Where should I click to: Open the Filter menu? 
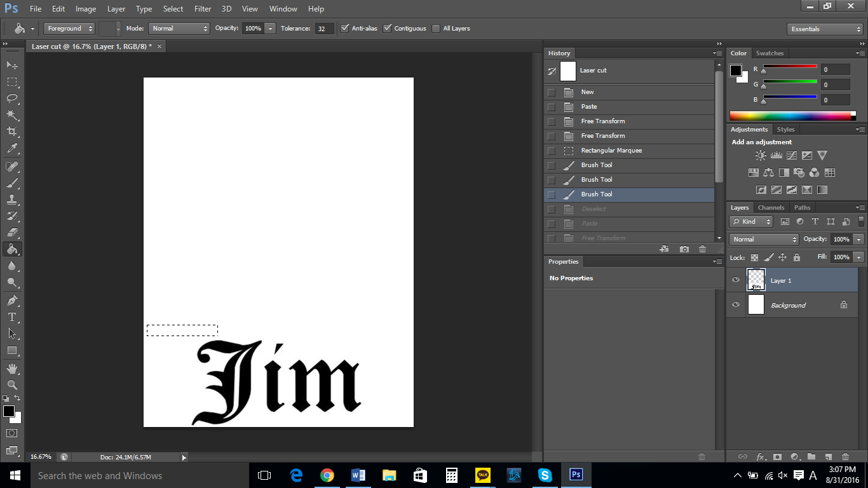point(203,9)
